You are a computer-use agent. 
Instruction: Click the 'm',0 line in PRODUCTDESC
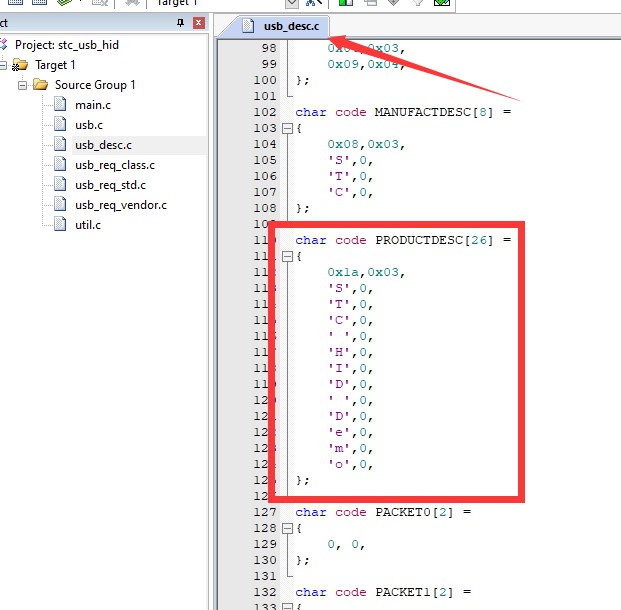tap(350, 448)
